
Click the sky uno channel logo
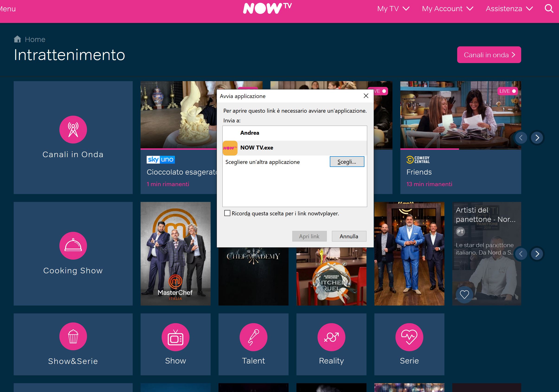click(x=161, y=160)
